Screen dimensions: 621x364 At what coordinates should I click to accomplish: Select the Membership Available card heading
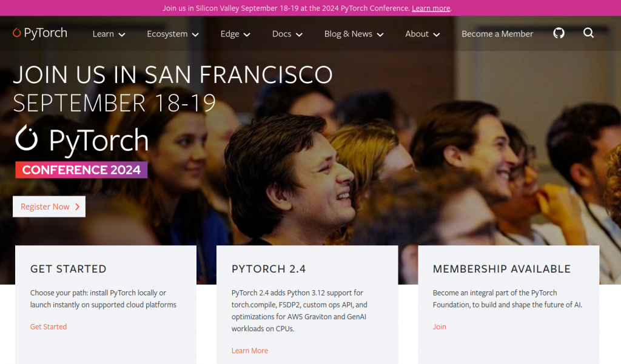point(502,269)
